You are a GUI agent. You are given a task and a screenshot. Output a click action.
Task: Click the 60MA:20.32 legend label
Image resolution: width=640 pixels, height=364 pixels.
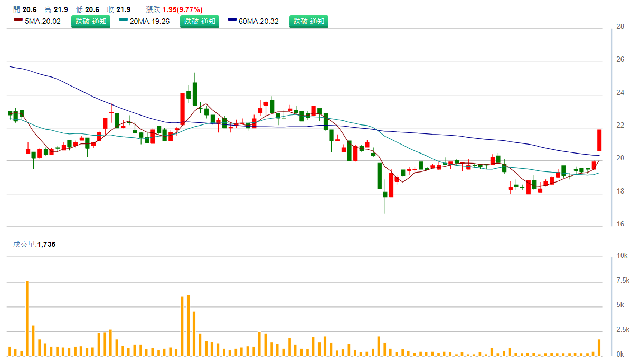259,22
